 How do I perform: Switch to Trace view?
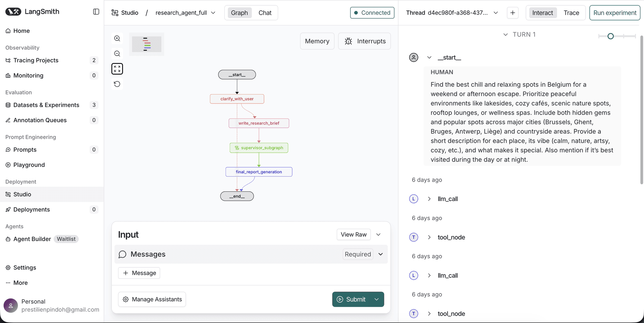[x=571, y=13]
